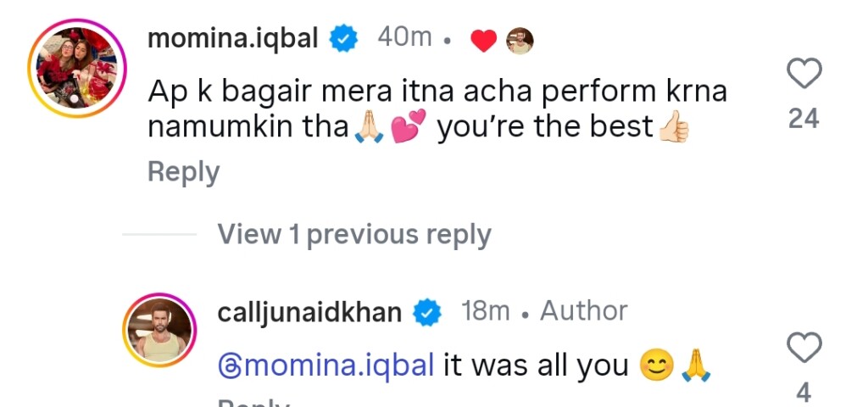Click the verified badge beside momina.iqbal
The image size is (868, 407).
tap(343, 38)
